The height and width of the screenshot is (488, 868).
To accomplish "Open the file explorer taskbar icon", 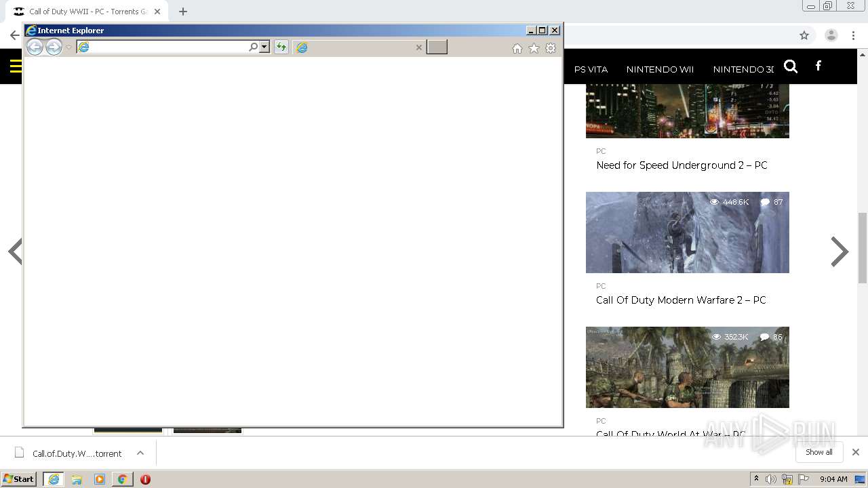I will (x=77, y=479).
